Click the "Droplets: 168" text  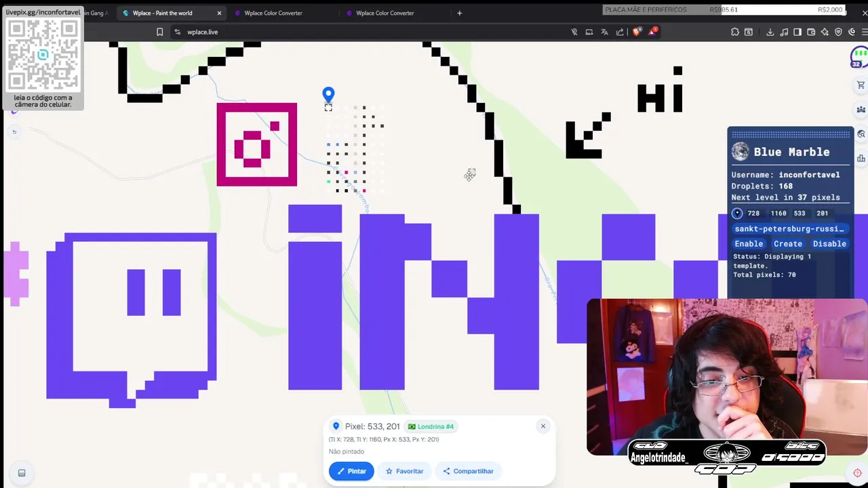point(762,186)
